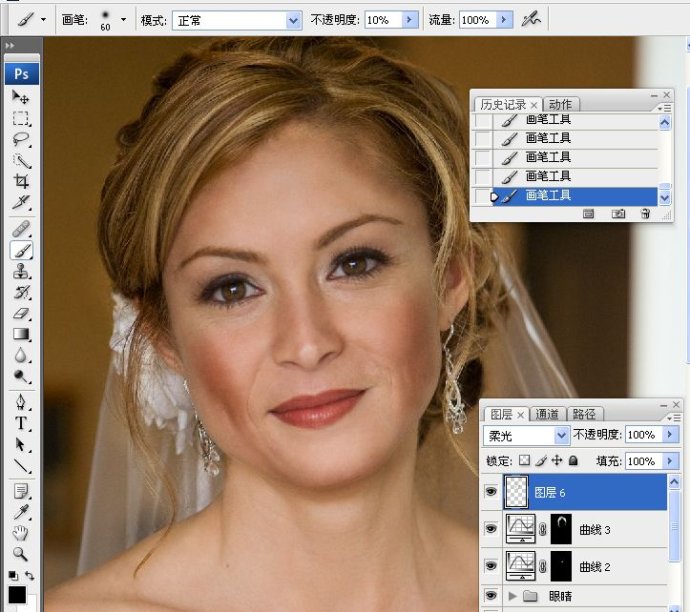Open the 模式 blending mode dropdown

pos(293,20)
